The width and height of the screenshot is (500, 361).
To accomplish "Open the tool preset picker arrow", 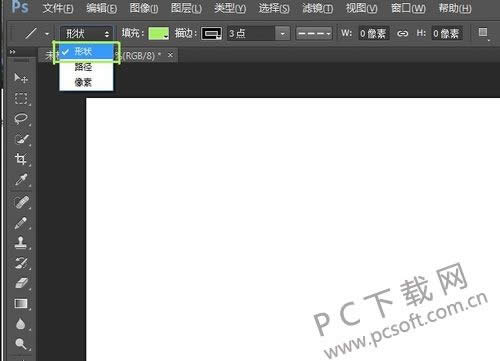I will click(47, 34).
